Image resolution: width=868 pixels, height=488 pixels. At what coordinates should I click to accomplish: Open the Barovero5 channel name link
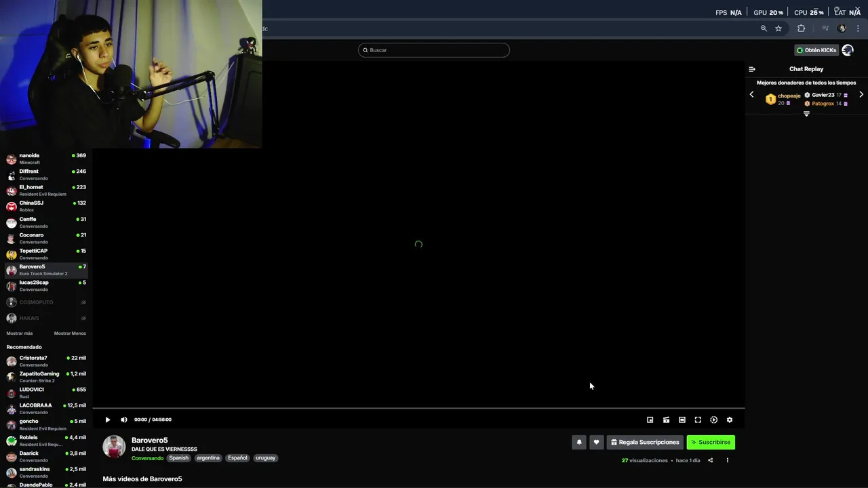click(149, 441)
